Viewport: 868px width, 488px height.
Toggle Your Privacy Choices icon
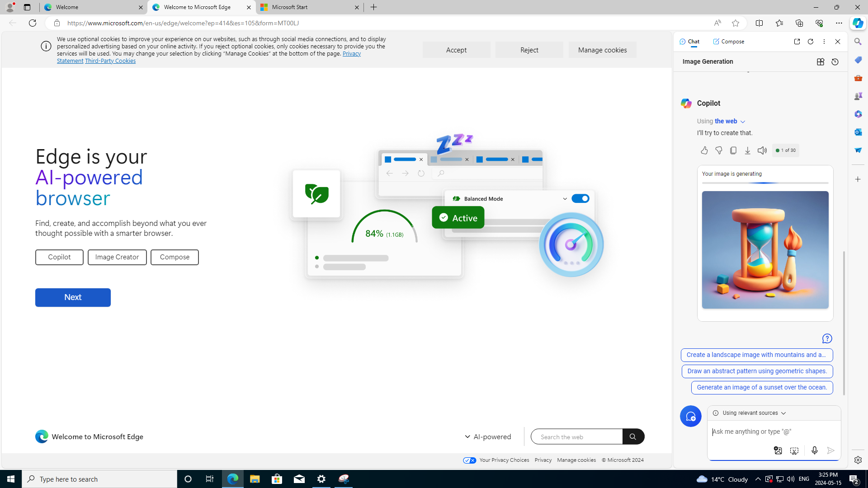click(470, 460)
